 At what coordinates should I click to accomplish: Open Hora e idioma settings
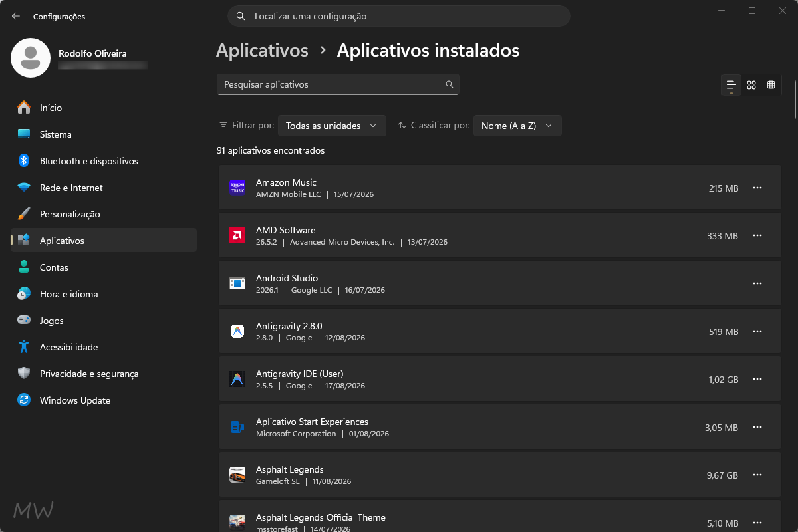tap(104, 294)
